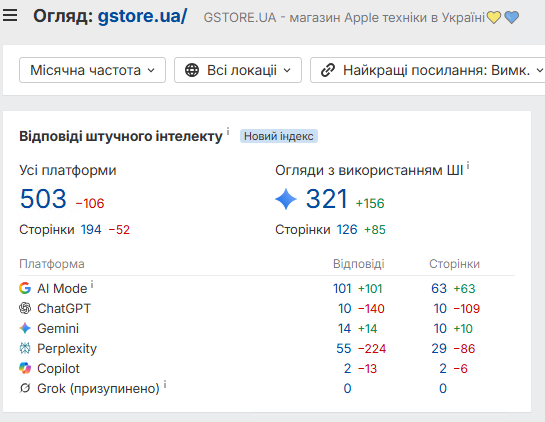Open the hamburger menu
This screenshot has width=545, height=422.
point(10,15)
